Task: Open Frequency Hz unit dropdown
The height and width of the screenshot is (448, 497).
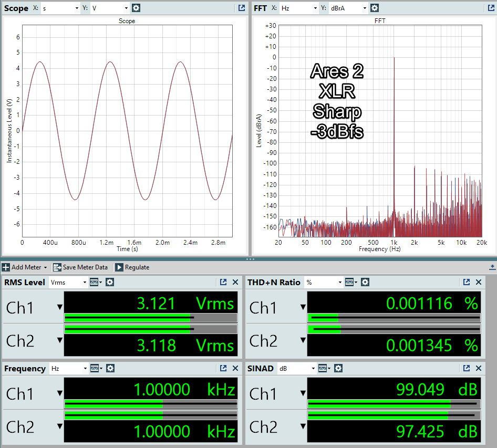Action: [68, 369]
